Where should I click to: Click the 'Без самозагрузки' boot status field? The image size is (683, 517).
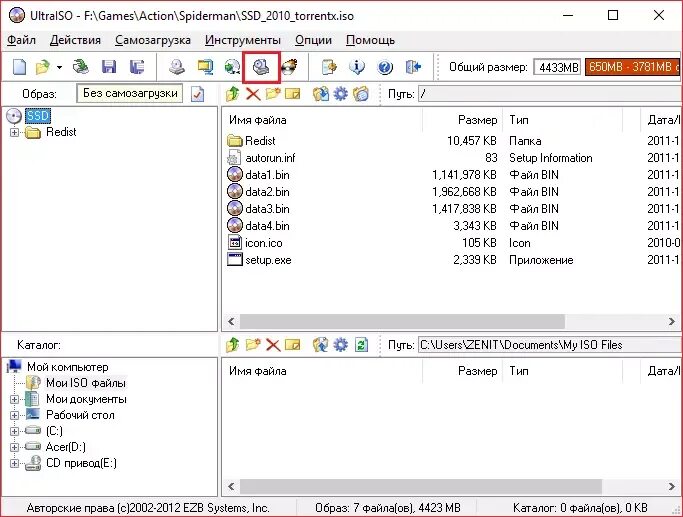coord(130,93)
